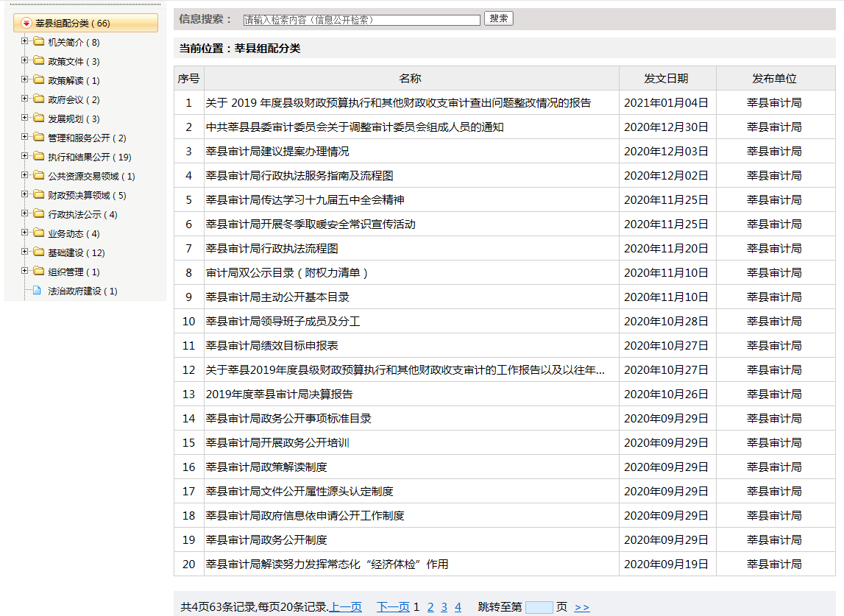Go to 上一页 previous page
The image size is (844, 616).
(345, 607)
